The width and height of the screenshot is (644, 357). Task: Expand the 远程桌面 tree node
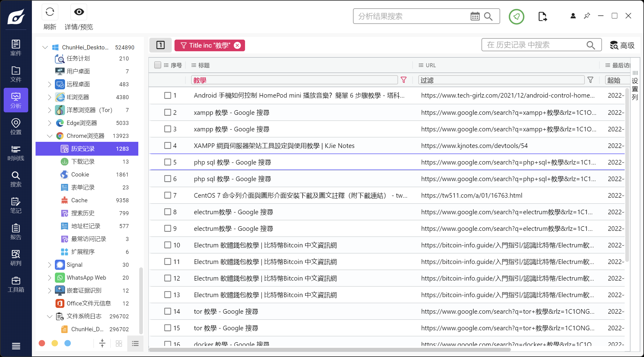[x=49, y=84]
